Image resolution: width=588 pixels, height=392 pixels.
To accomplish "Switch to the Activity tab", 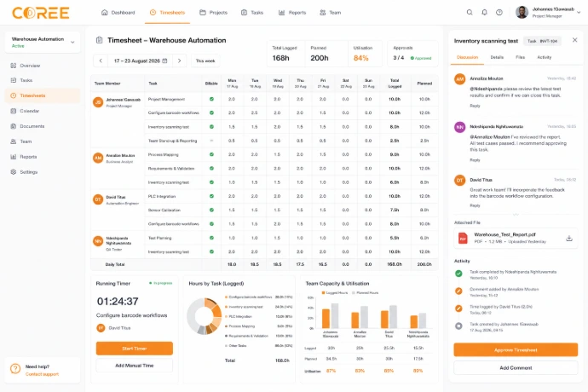I will [x=545, y=57].
